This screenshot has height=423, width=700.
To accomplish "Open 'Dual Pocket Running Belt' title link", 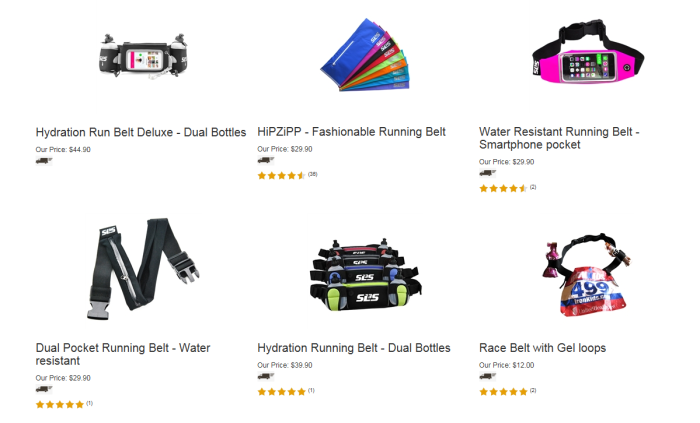I will [x=123, y=354].
